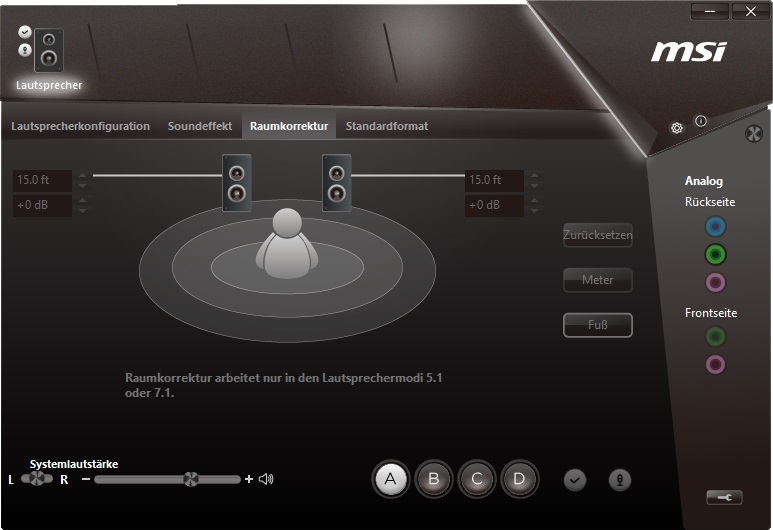Click the right distance field 15.0 ft
This screenshot has height=530, width=773.
(x=494, y=180)
